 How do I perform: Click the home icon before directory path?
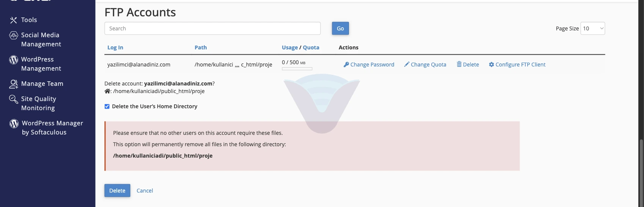pos(108,91)
